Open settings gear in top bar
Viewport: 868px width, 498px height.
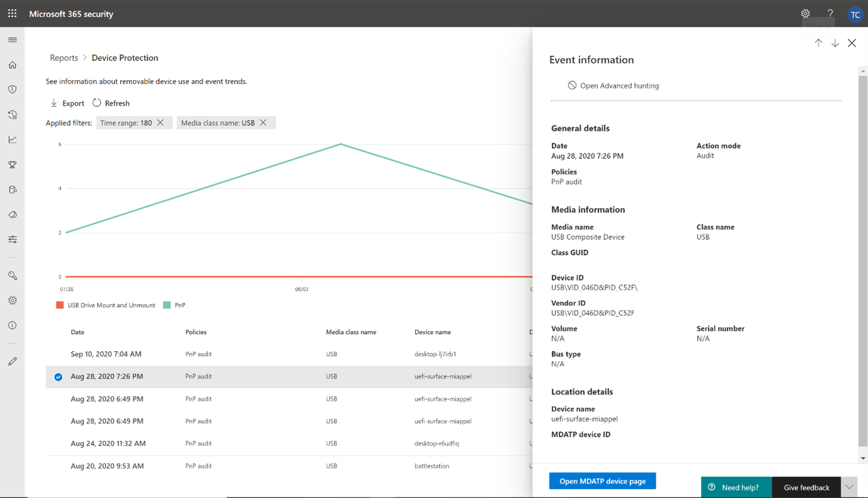(805, 13)
